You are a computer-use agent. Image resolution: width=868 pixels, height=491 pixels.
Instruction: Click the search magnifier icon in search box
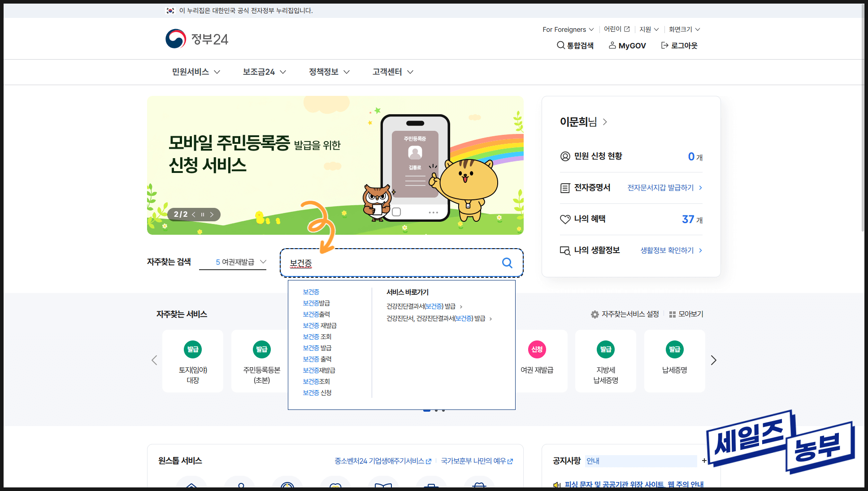click(507, 263)
